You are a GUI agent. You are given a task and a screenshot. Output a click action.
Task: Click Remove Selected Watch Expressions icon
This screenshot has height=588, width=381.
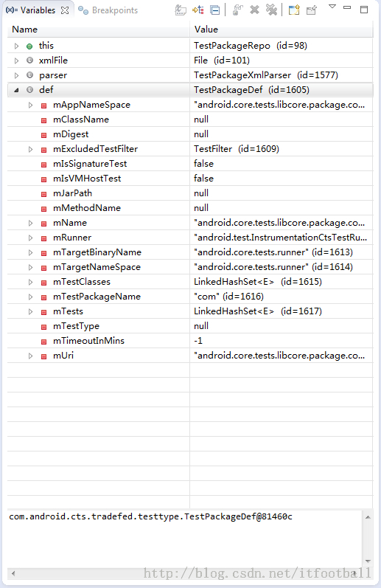tap(255, 10)
